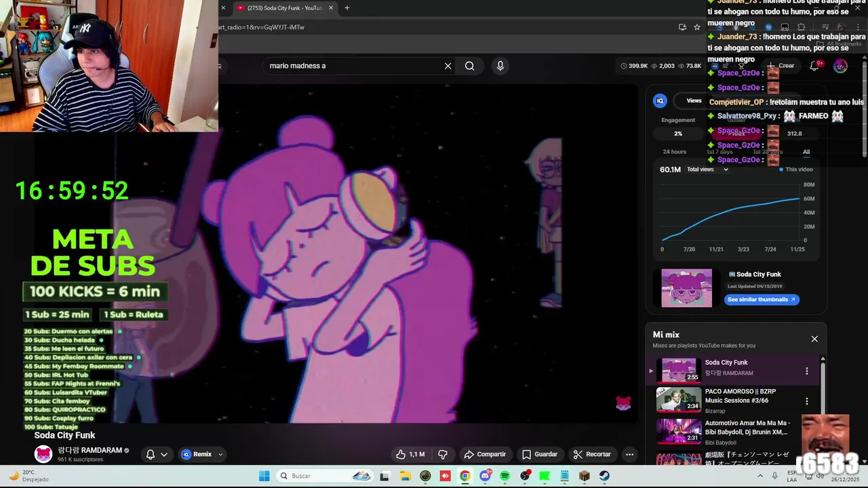The width and height of the screenshot is (868, 488).
Task: Select the 24 hours range
Action: point(674,152)
